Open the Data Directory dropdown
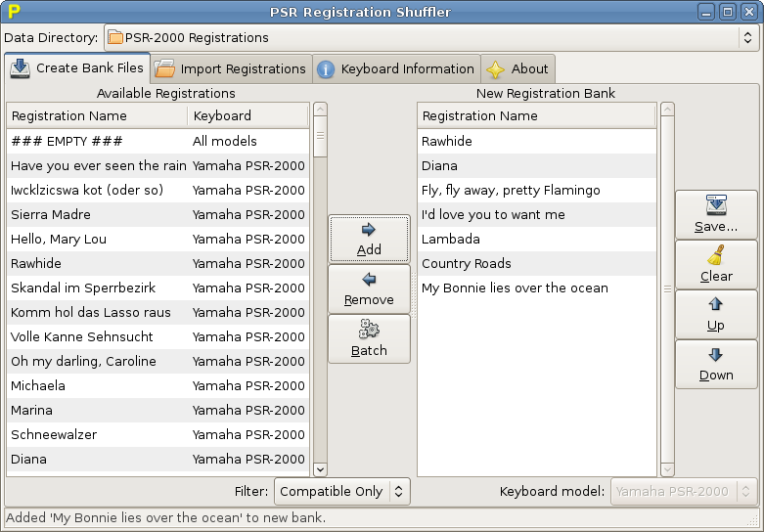The width and height of the screenshot is (764, 532). click(429, 38)
